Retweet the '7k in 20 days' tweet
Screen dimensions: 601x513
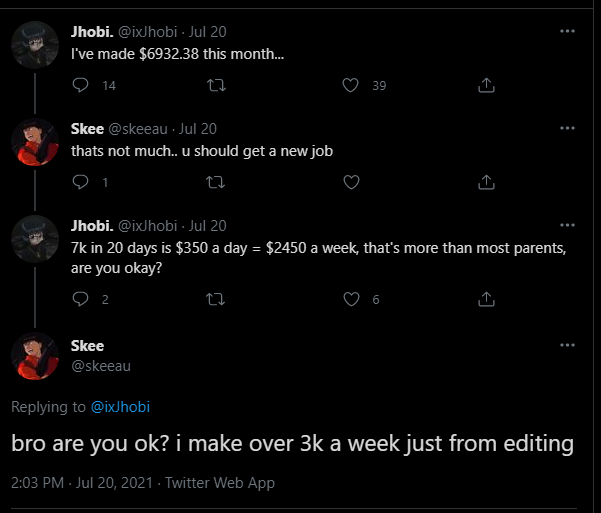pyautogui.click(x=215, y=298)
